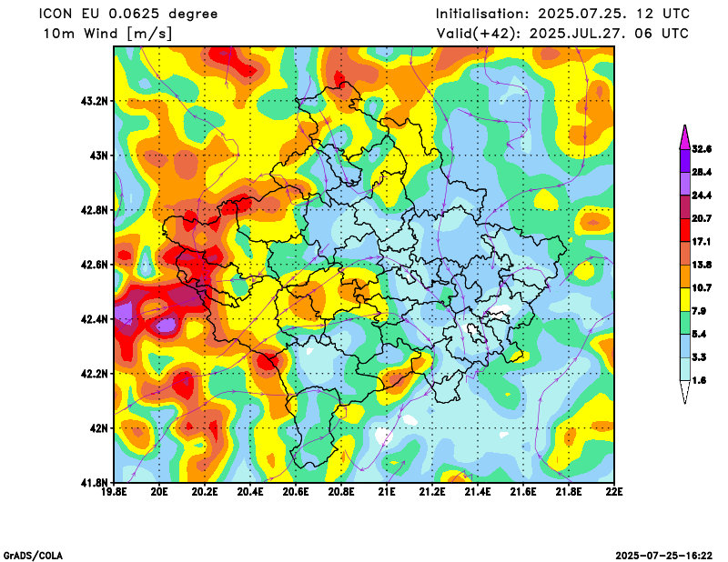The image size is (728, 562).
Task: Click the 20.8E longitude label
Action: click(341, 492)
